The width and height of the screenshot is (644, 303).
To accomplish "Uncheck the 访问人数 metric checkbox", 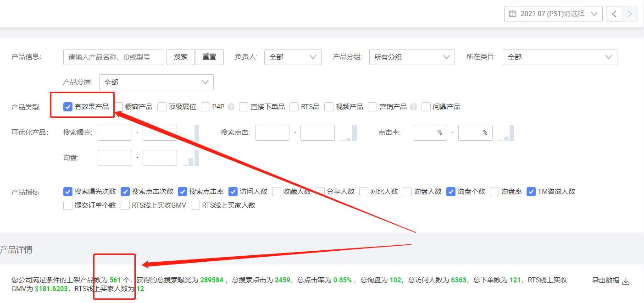I will pyautogui.click(x=233, y=192).
